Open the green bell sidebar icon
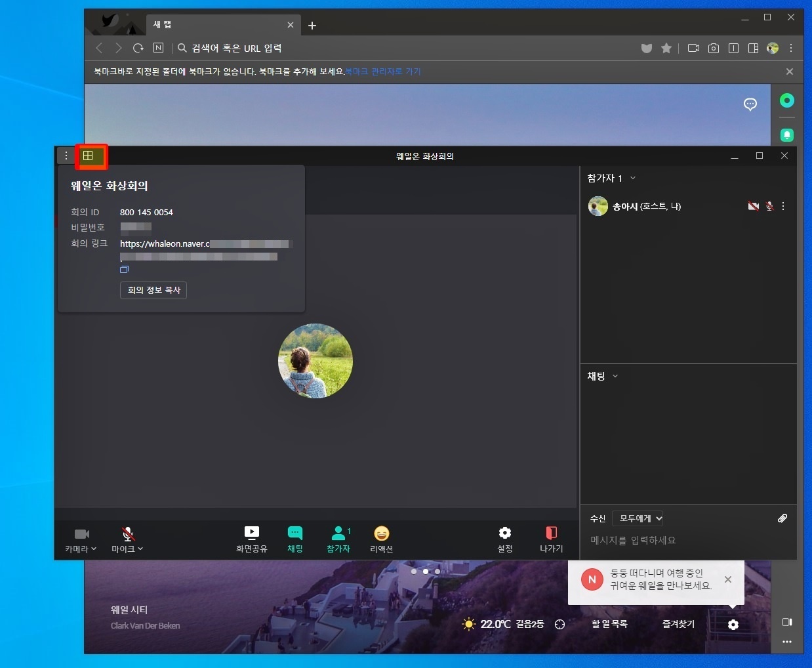Screen dimensions: 812x668 point(787,135)
